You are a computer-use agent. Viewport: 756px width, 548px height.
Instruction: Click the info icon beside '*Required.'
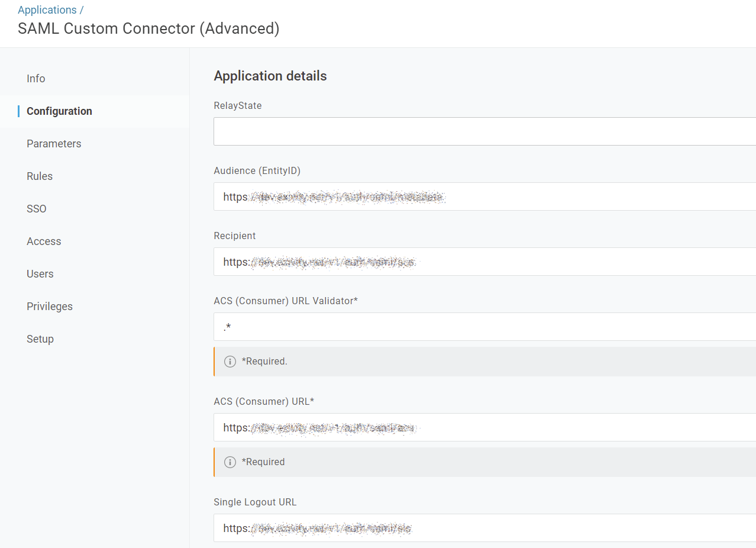tap(230, 362)
